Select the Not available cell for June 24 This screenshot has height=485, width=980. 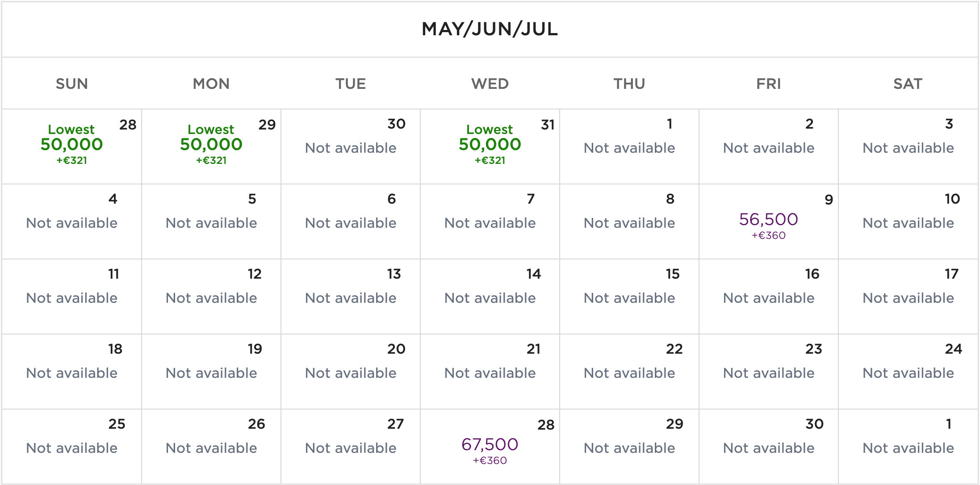pos(908,372)
